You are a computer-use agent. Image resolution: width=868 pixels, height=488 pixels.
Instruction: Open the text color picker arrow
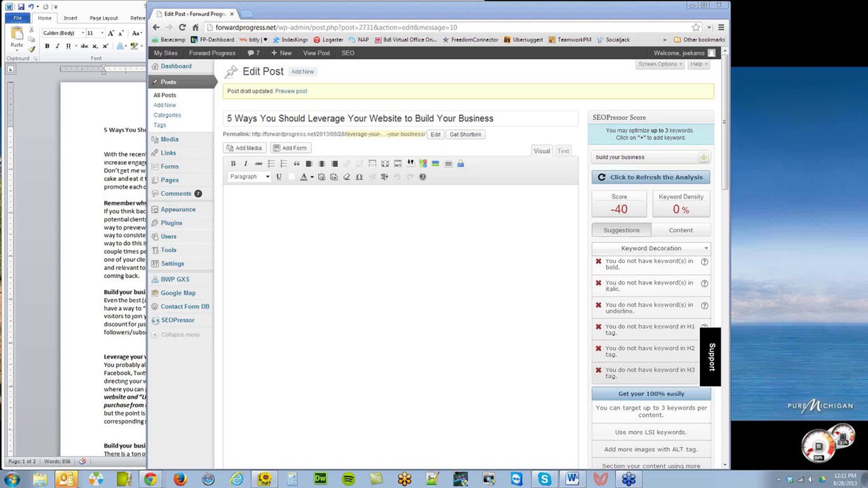(x=312, y=177)
